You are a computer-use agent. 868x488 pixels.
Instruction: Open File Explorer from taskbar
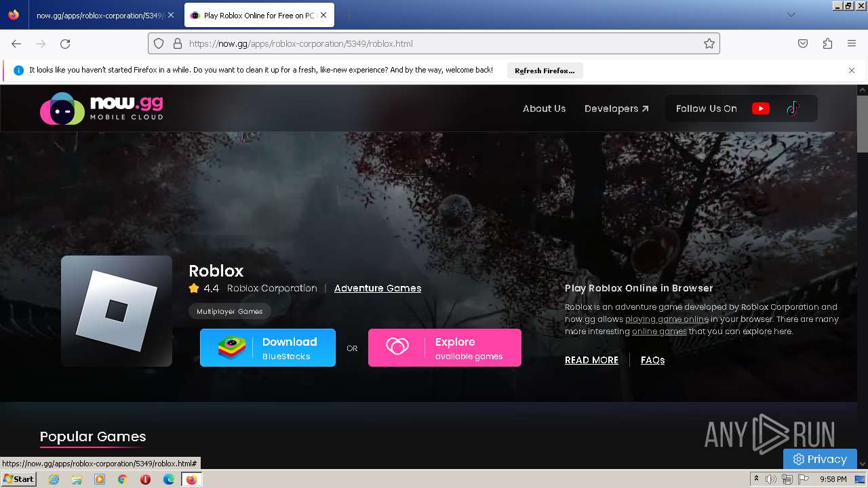tap(77, 479)
